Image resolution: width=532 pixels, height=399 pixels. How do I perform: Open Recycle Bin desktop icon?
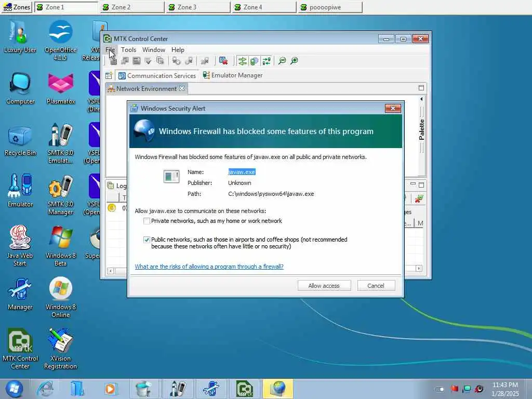(20, 140)
